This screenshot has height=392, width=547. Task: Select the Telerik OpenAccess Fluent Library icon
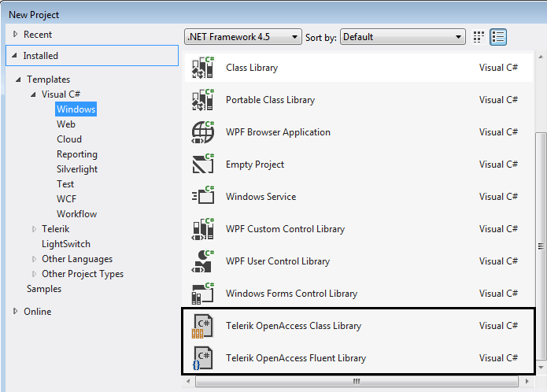pyautogui.click(x=202, y=358)
